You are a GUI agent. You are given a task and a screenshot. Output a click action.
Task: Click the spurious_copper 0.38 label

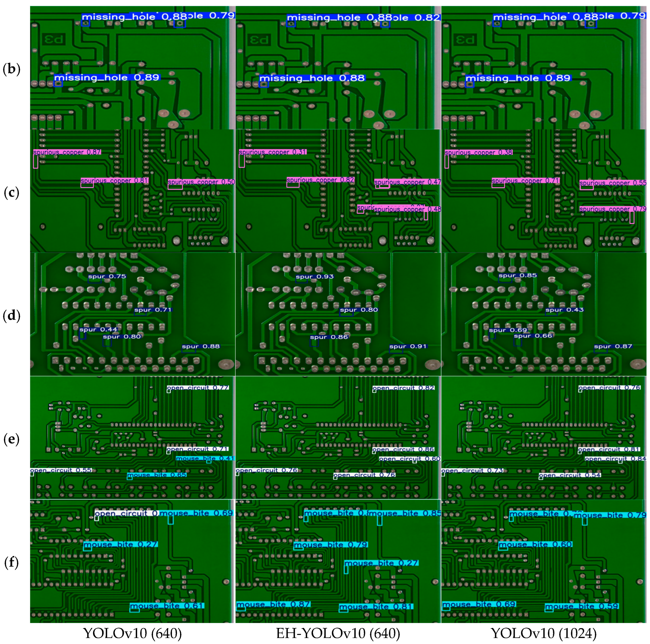pyautogui.click(x=478, y=152)
